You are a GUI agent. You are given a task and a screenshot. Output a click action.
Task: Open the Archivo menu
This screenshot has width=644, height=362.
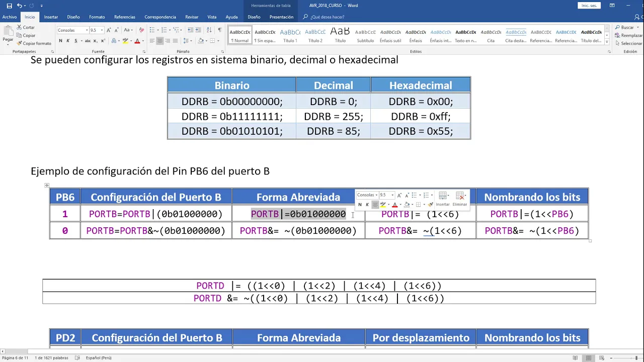(x=10, y=17)
